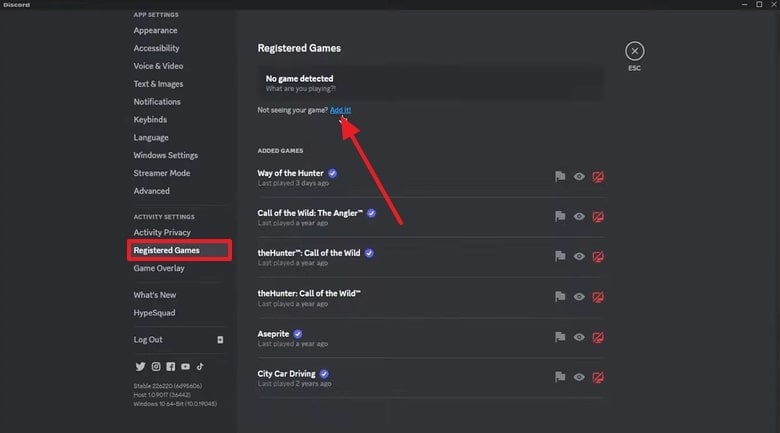Open Windows Settings section

166,155
